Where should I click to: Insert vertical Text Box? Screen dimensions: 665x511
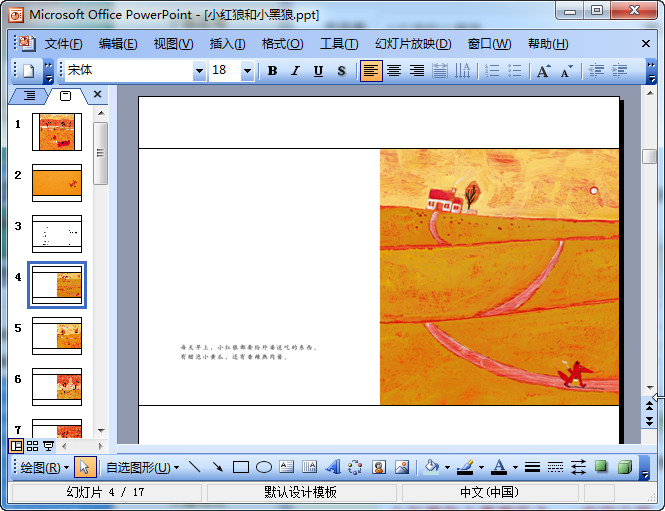pos(310,467)
